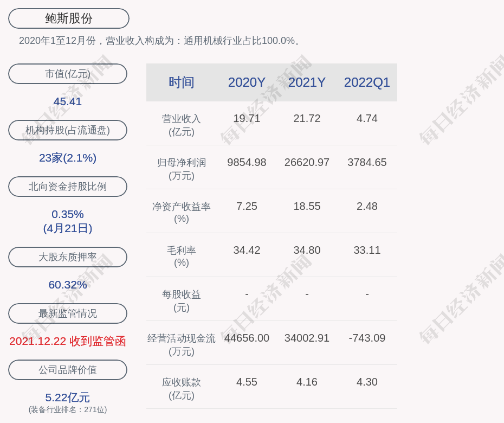Image resolution: width=504 pixels, height=423 pixels.
Task: Select gross margin 34.42
Action: [x=247, y=250]
